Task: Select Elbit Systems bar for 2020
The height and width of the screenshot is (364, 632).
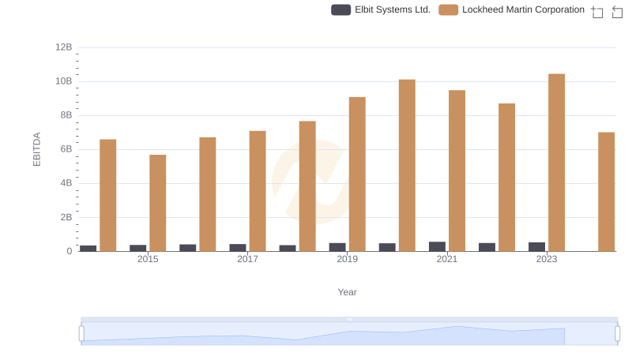Action: (387, 247)
